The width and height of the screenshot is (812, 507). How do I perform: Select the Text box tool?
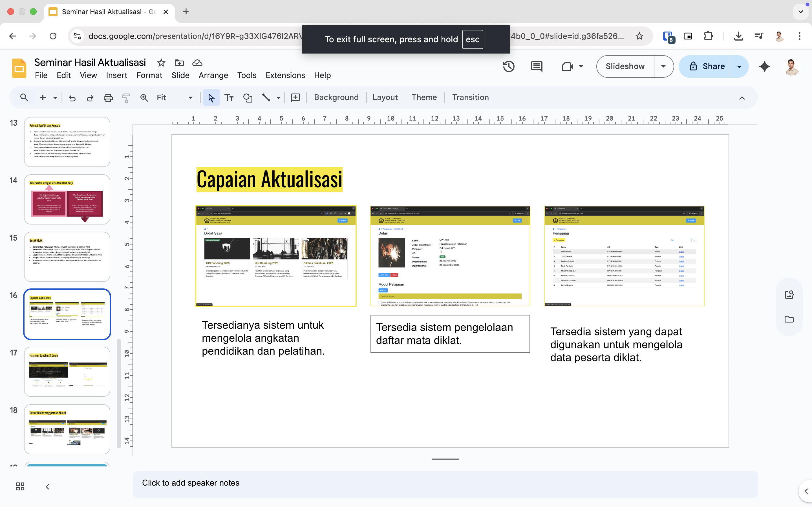229,97
